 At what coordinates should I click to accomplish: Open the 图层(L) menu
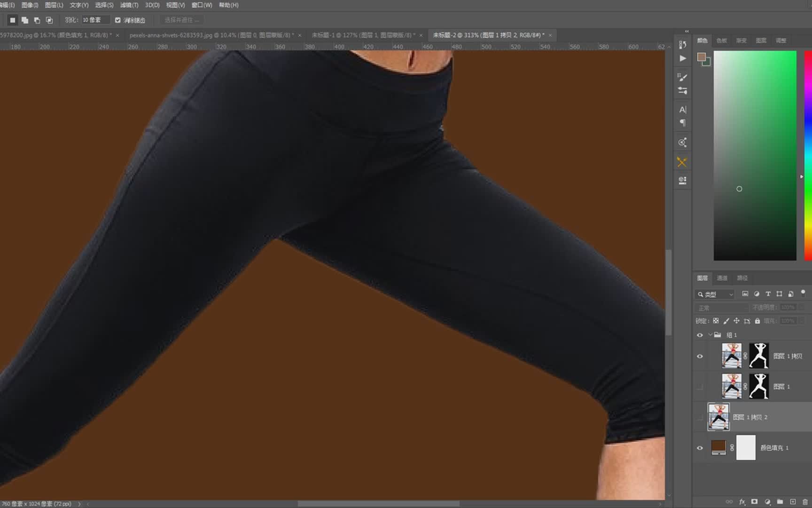[54, 5]
